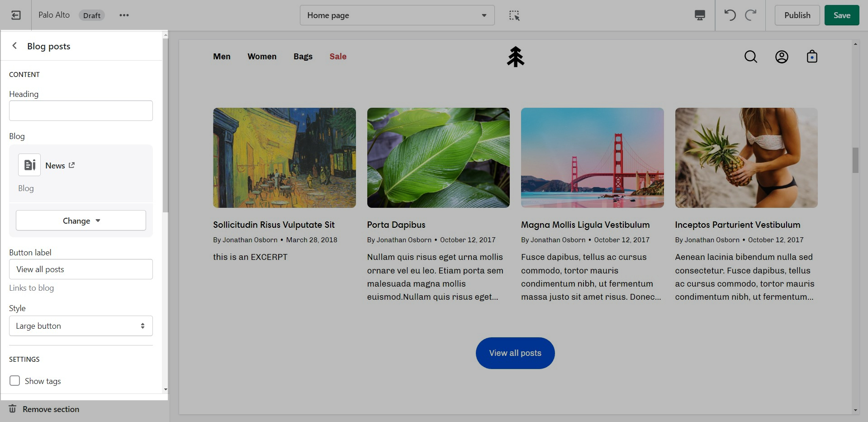Go back from Blog posts panel
This screenshot has width=868, height=422.
(x=15, y=46)
